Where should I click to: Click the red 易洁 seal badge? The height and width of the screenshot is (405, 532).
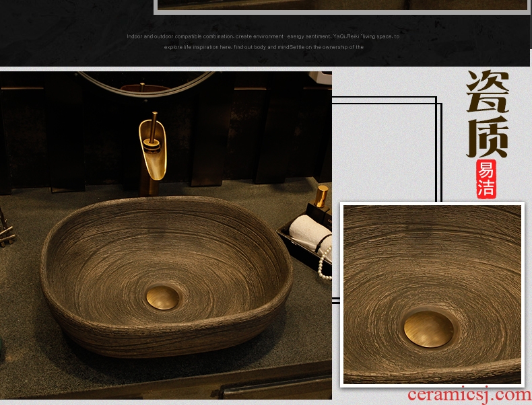coord(485,179)
